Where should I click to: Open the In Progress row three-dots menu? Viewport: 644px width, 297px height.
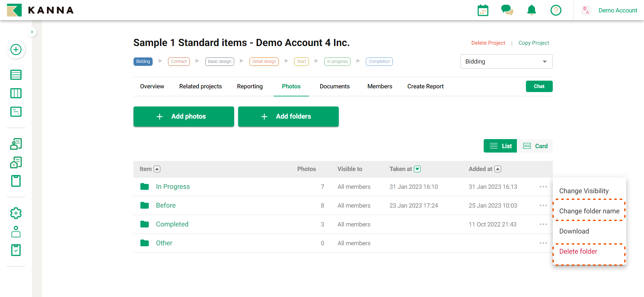[543, 187]
